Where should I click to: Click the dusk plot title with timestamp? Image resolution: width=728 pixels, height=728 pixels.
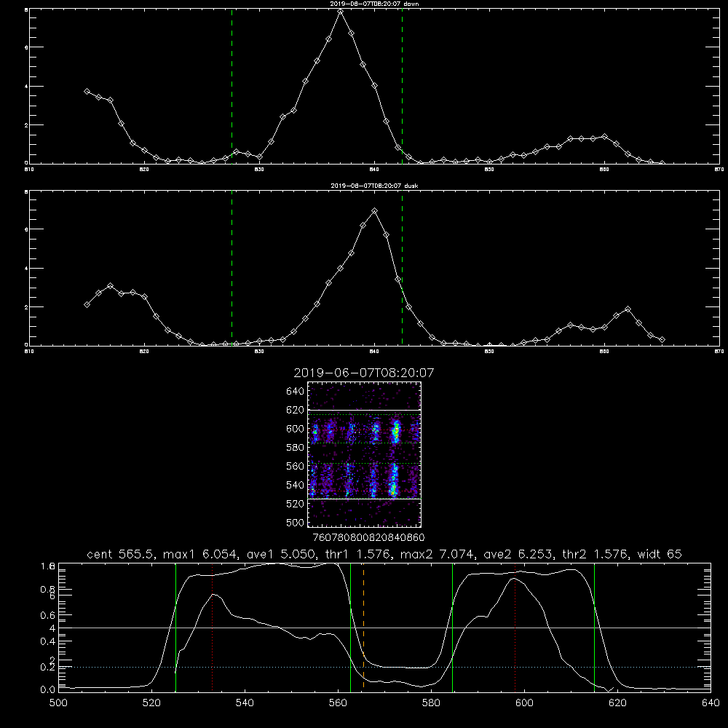point(374,186)
